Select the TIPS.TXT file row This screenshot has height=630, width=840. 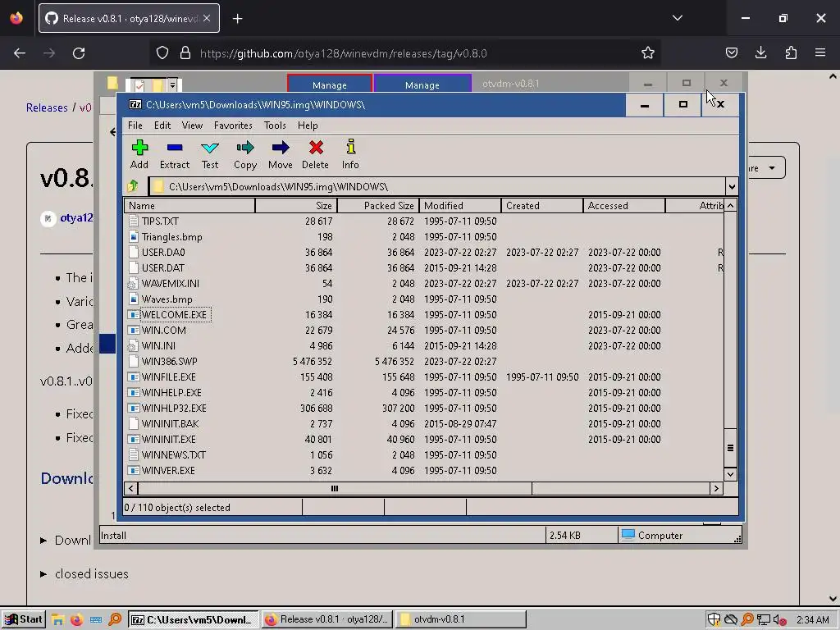[424, 221]
